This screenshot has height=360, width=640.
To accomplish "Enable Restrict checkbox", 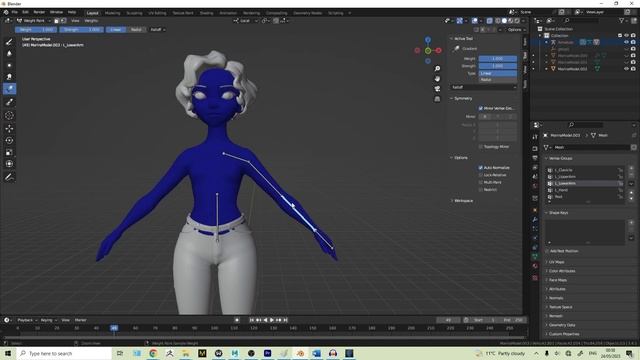I will pyautogui.click(x=480, y=190).
